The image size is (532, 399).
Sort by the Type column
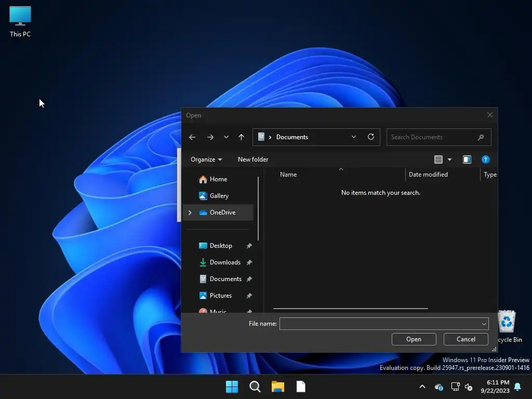pyautogui.click(x=490, y=175)
